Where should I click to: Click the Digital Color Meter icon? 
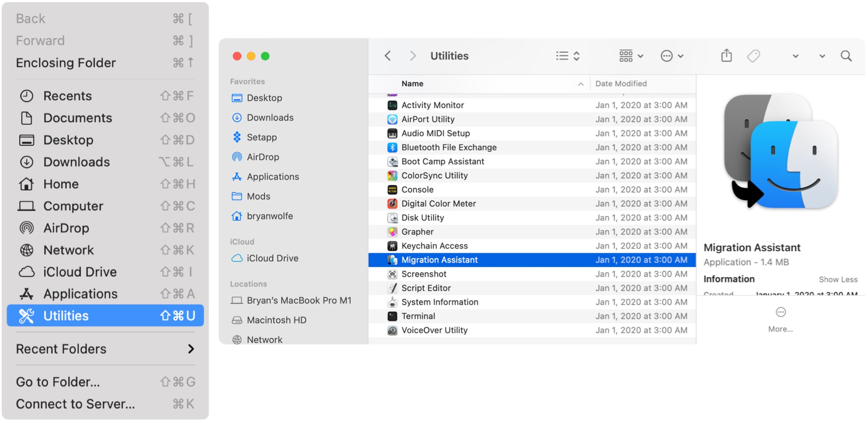pyautogui.click(x=392, y=204)
